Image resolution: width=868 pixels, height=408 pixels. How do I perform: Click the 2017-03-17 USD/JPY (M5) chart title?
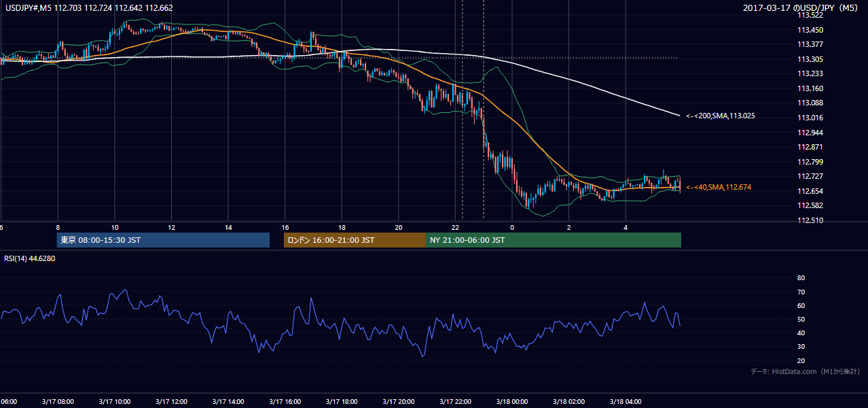(x=802, y=8)
